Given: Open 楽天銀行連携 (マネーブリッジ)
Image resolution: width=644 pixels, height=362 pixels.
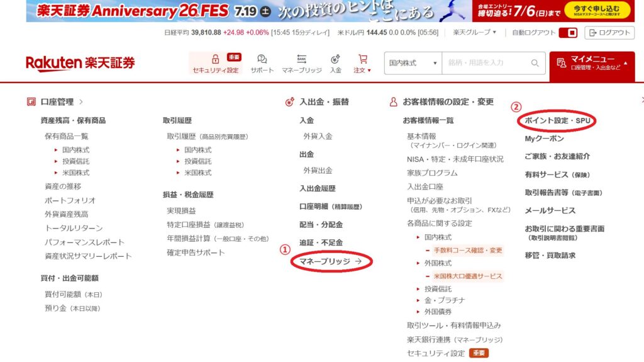Looking at the screenshot, I should click(455, 340).
